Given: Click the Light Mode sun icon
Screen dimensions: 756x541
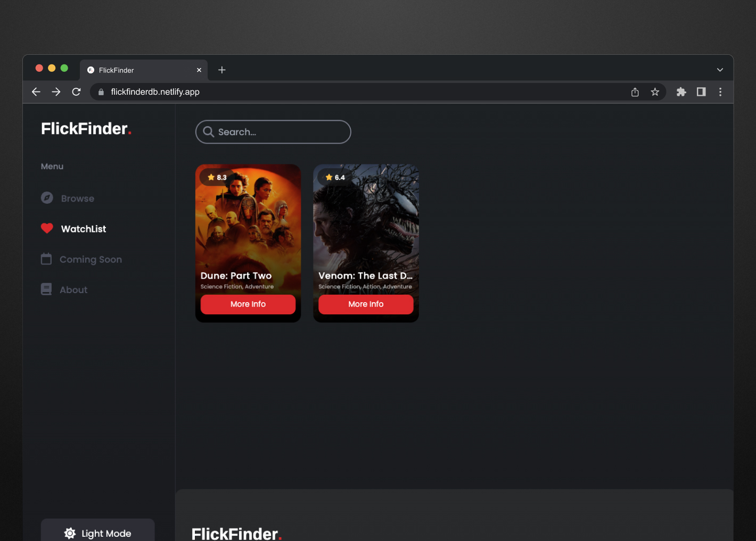Looking at the screenshot, I should coord(70,533).
